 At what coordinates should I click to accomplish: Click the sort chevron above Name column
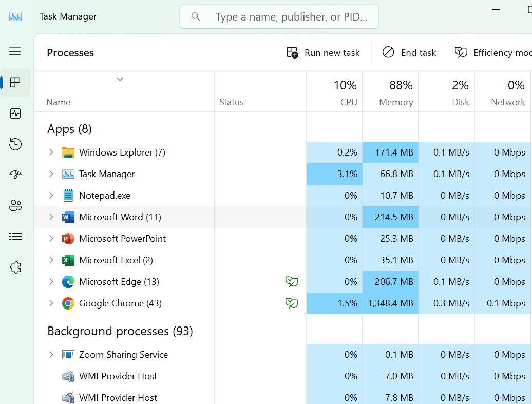(120, 79)
